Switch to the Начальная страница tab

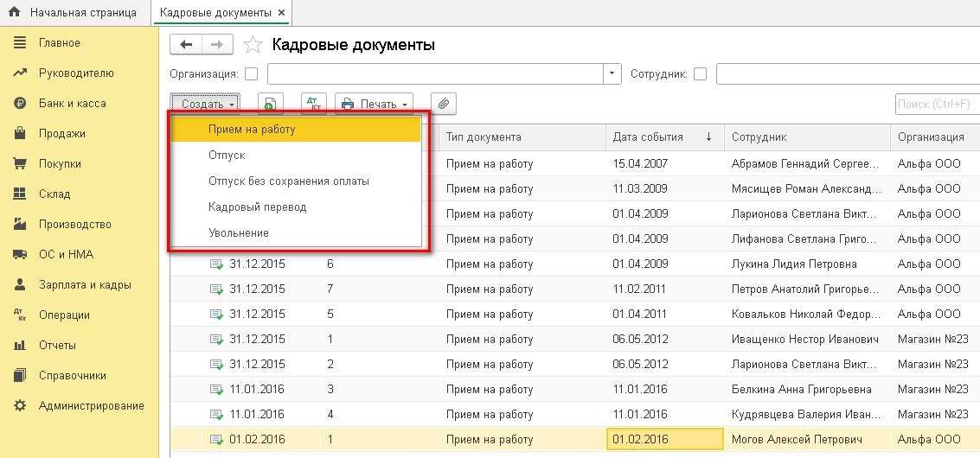tap(74, 13)
